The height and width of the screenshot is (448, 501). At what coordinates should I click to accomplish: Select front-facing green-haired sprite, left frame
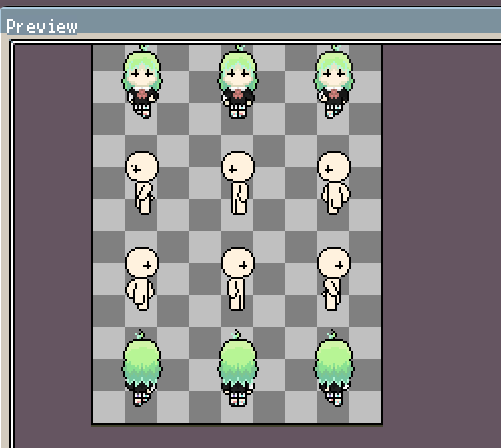142,82
